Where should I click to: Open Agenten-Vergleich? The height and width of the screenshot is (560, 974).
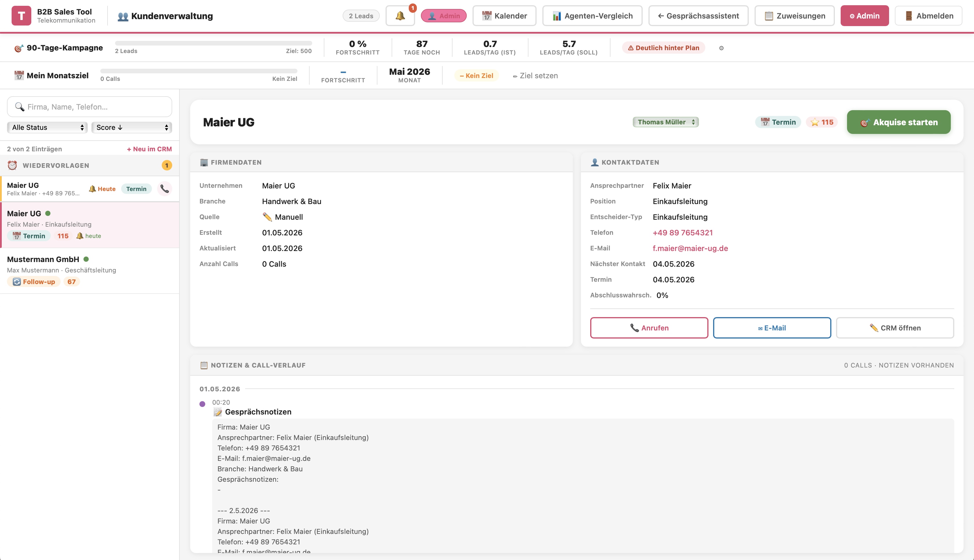(x=592, y=16)
